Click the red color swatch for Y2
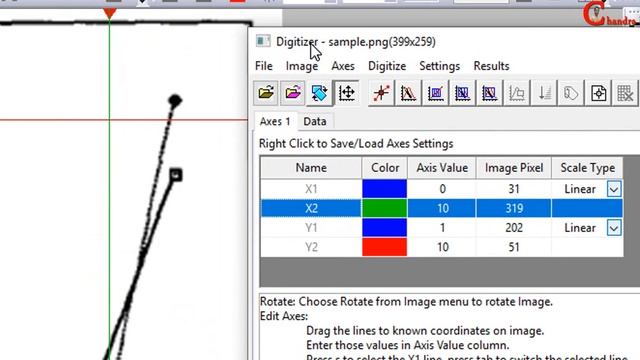Screen dimensions: 640x360 pos(384,247)
